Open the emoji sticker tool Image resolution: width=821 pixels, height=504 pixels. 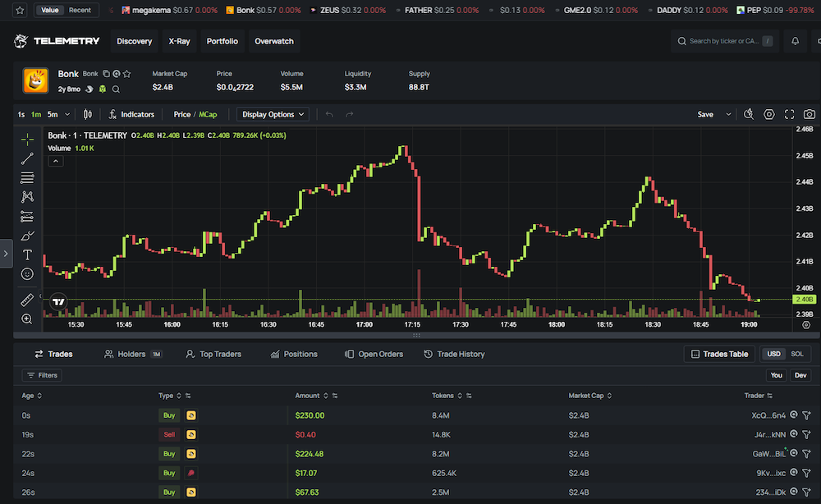tap(27, 273)
